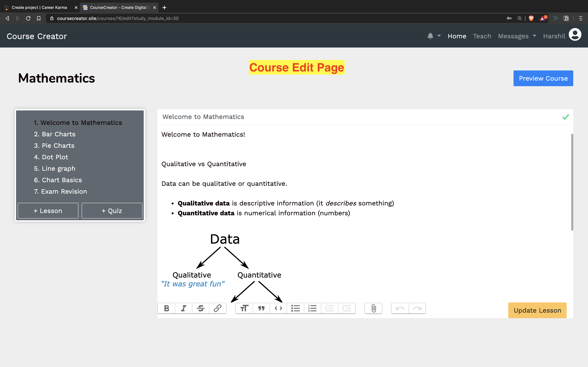Go to Teach in navigation bar
Viewport: 588px width, 367px height.
click(x=482, y=36)
